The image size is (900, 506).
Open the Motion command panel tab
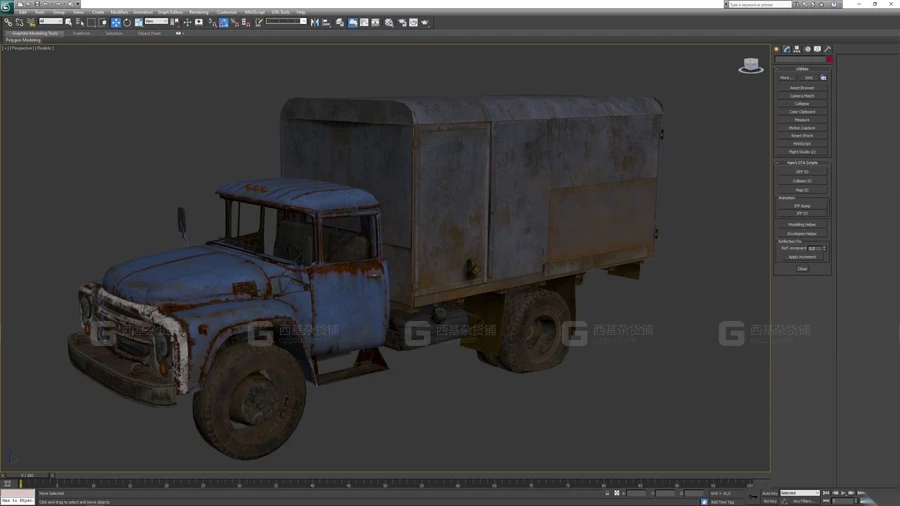click(x=807, y=49)
